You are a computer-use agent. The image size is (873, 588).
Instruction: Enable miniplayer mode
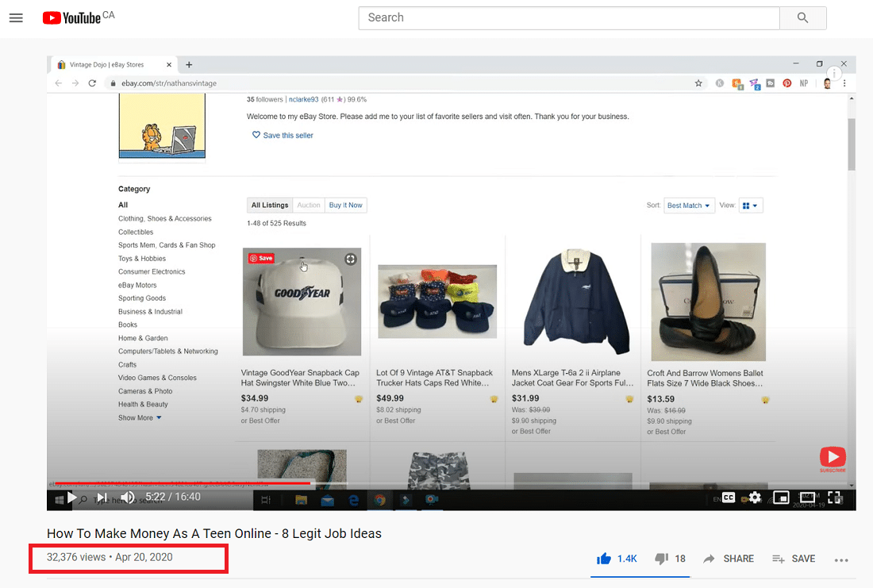pyautogui.click(x=781, y=498)
